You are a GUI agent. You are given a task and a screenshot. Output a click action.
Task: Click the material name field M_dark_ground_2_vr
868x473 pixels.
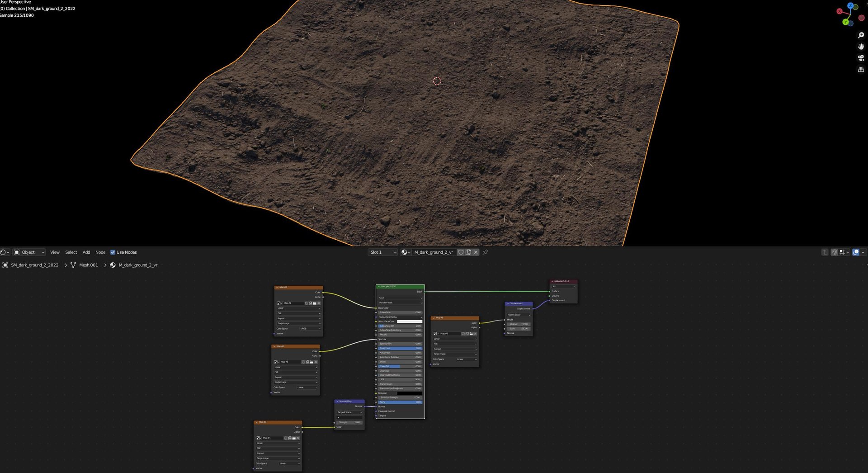(434, 252)
